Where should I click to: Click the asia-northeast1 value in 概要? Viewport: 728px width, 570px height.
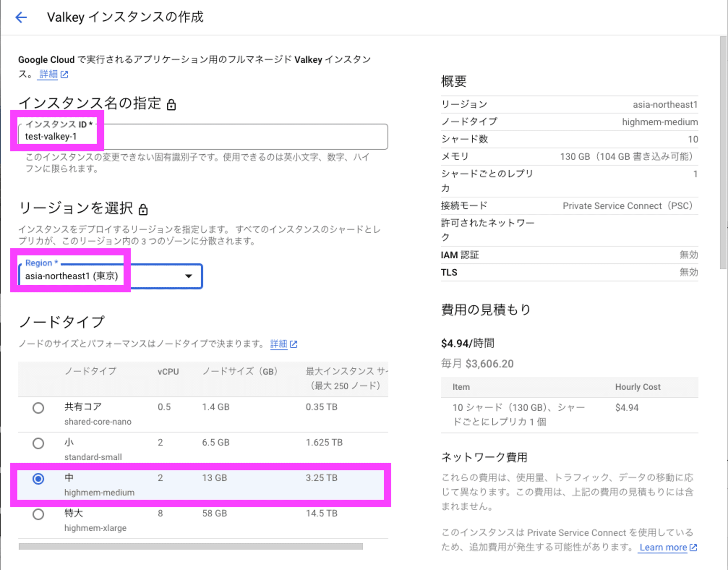pyautogui.click(x=665, y=105)
